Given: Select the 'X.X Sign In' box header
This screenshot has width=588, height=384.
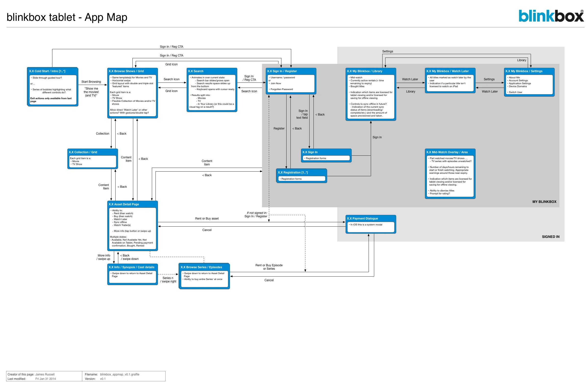Looking at the screenshot, I should click(x=310, y=152).
